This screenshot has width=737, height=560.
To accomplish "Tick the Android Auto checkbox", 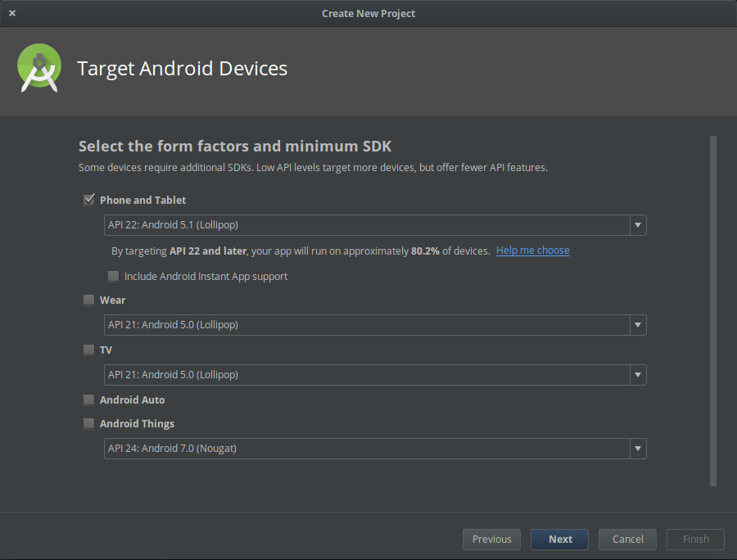I will pos(89,400).
